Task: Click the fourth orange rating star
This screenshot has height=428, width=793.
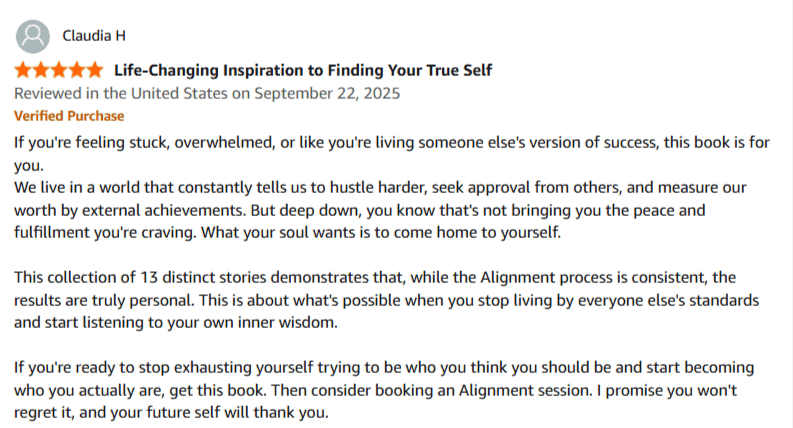Action: [x=76, y=71]
